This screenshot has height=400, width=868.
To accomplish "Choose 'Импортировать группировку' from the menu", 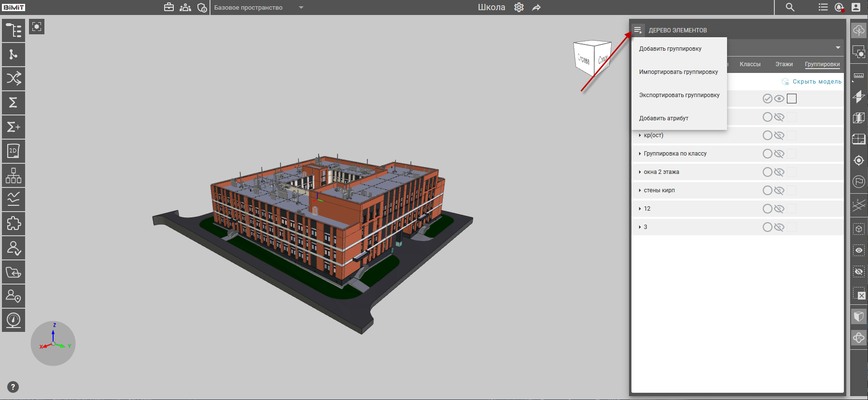I will 678,72.
